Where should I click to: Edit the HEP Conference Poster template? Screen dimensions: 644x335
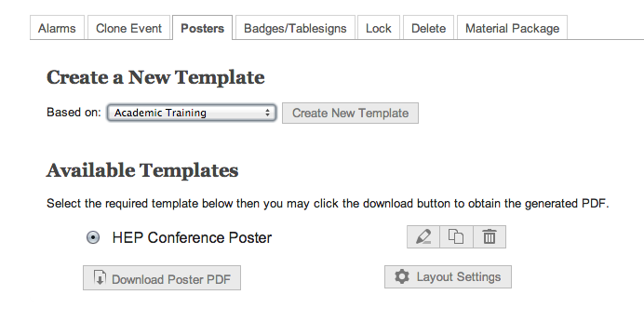(x=423, y=237)
